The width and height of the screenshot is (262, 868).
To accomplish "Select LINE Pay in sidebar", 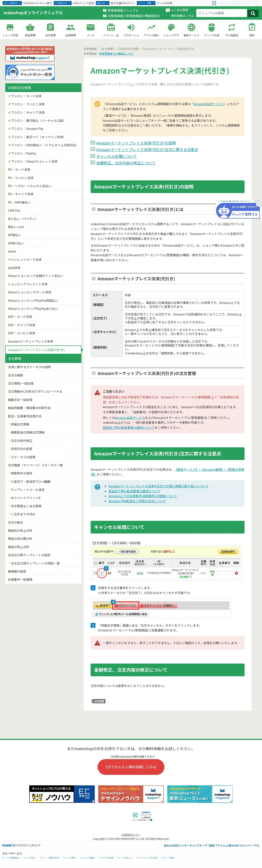I will click(43, 211).
